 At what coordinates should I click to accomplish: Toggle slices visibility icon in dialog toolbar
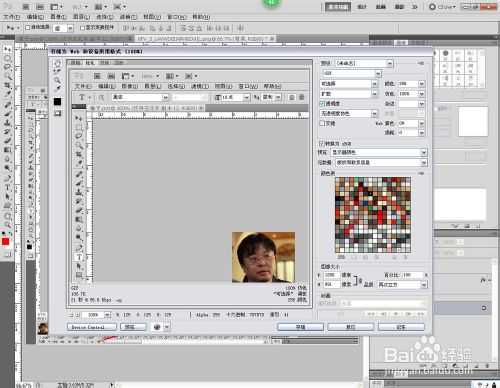[x=58, y=113]
